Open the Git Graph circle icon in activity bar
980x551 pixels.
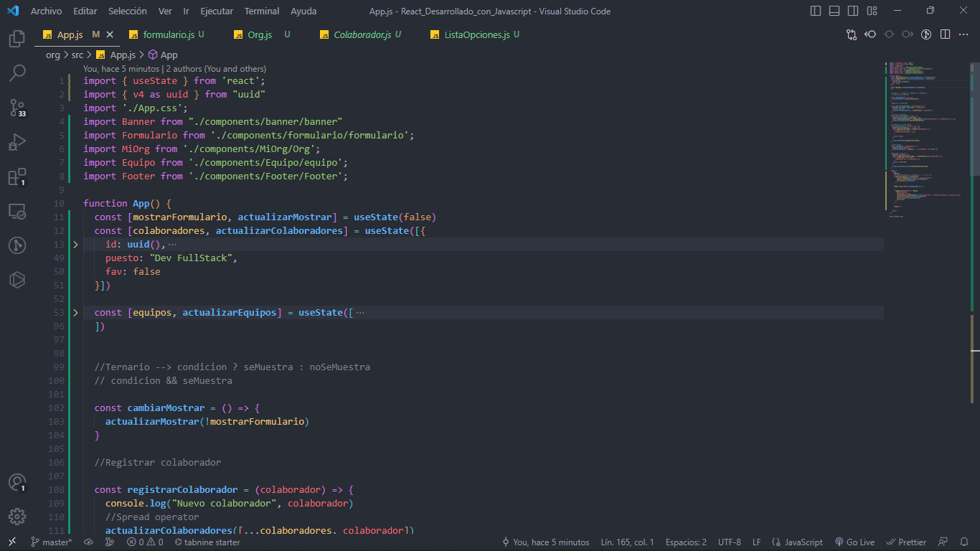(x=17, y=245)
